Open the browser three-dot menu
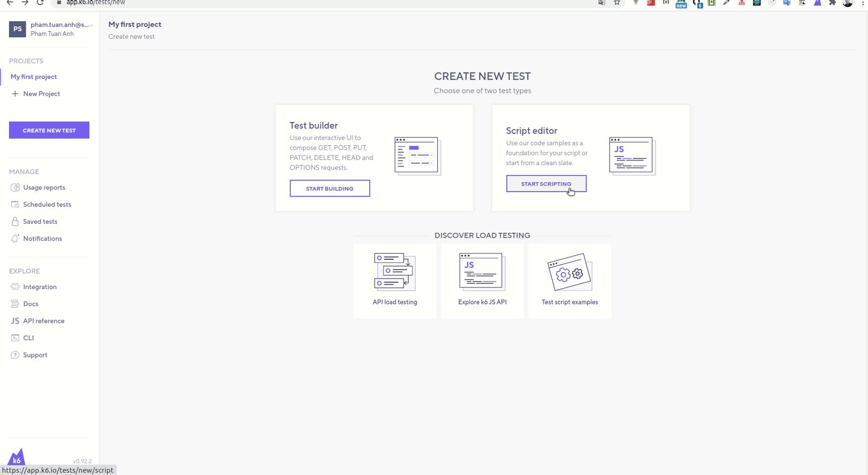 pos(863,3)
